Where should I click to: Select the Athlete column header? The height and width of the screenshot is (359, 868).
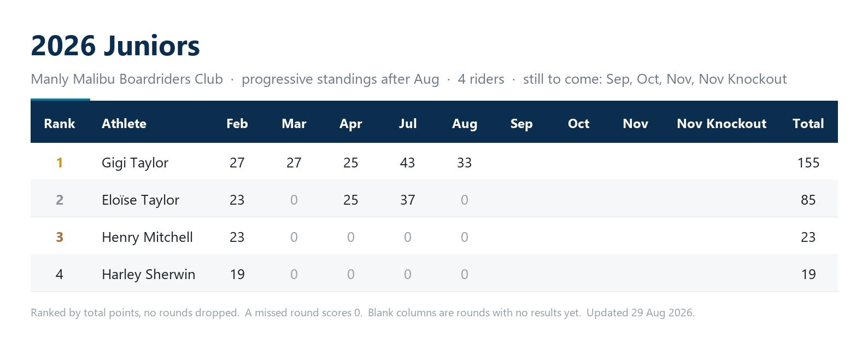[124, 124]
